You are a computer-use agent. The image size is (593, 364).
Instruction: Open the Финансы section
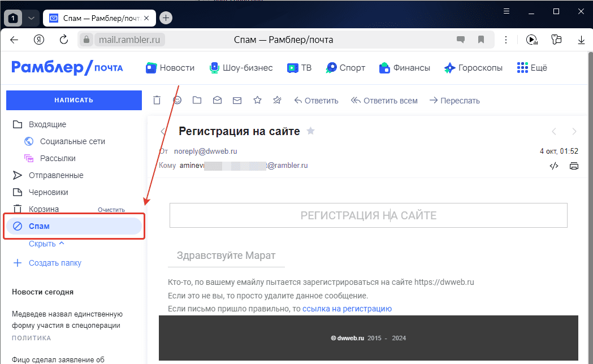(405, 68)
